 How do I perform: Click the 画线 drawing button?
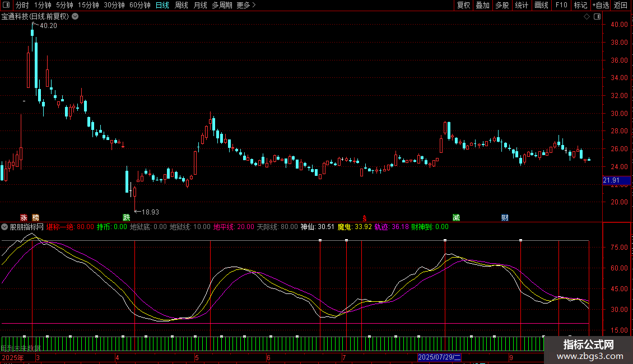pyautogui.click(x=541, y=6)
